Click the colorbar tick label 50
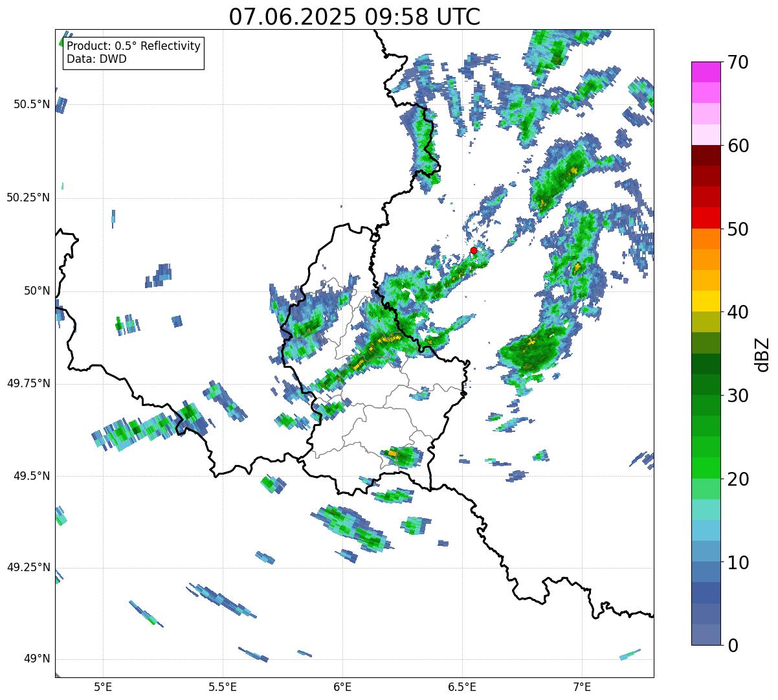The width and height of the screenshot is (778, 700). click(x=738, y=229)
